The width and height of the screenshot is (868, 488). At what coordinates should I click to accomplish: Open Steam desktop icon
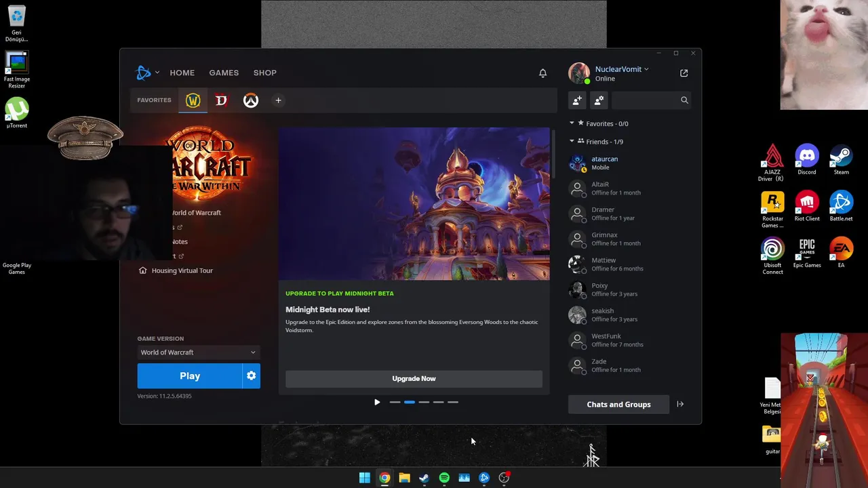[842, 159]
